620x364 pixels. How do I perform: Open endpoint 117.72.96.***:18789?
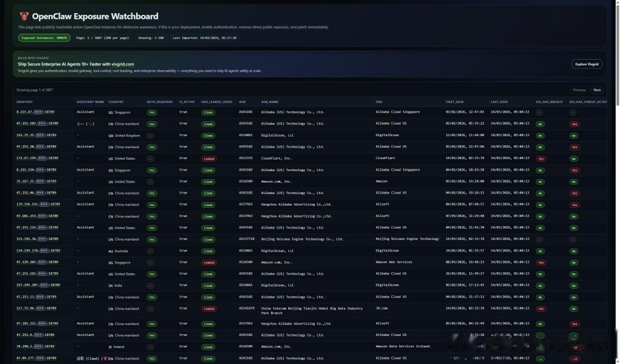[36, 308]
